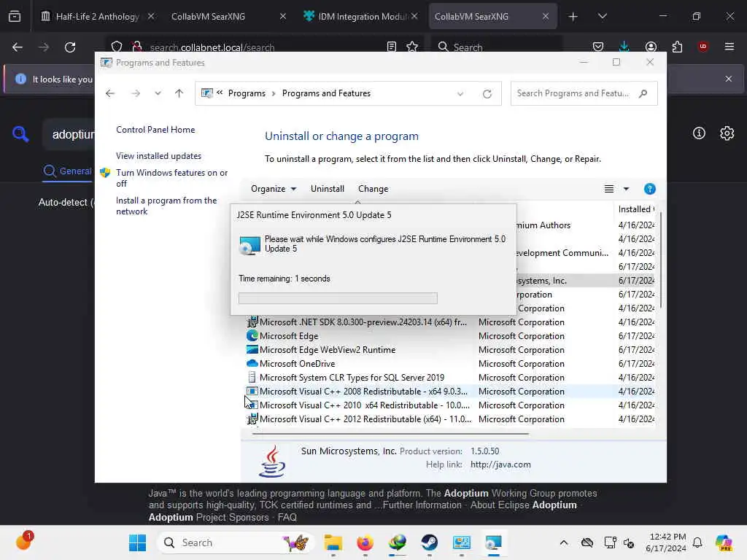Select Microsoft .NET SDK 8.0.300-preview row
The height and width of the screenshot is (560, 747).
(450, 322)
